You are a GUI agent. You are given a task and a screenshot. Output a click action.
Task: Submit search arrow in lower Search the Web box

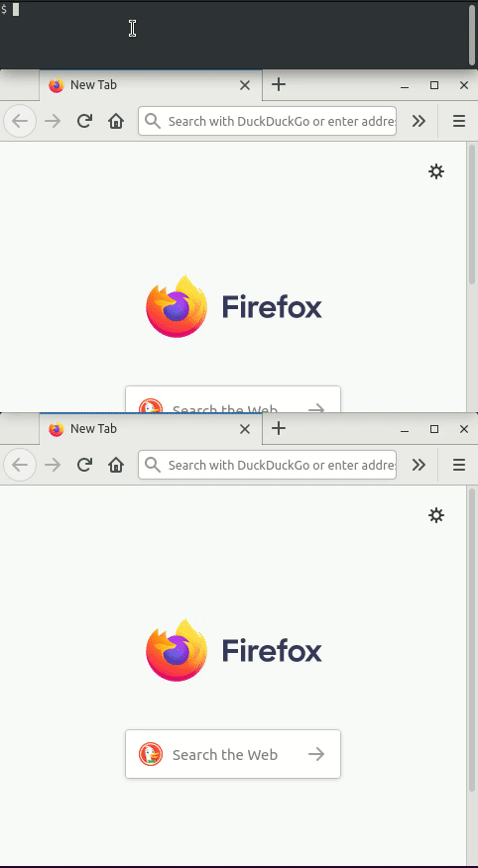pos(316,754)
